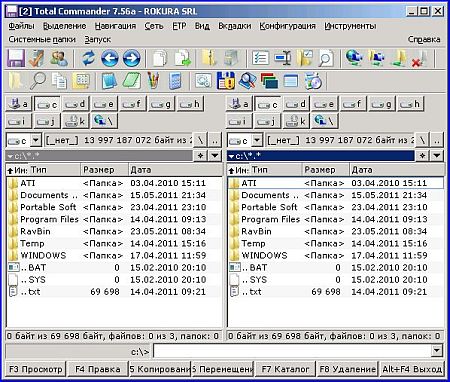Switch right panel to drive j
This screenshot has height=382, width=450.
point(267,121)
